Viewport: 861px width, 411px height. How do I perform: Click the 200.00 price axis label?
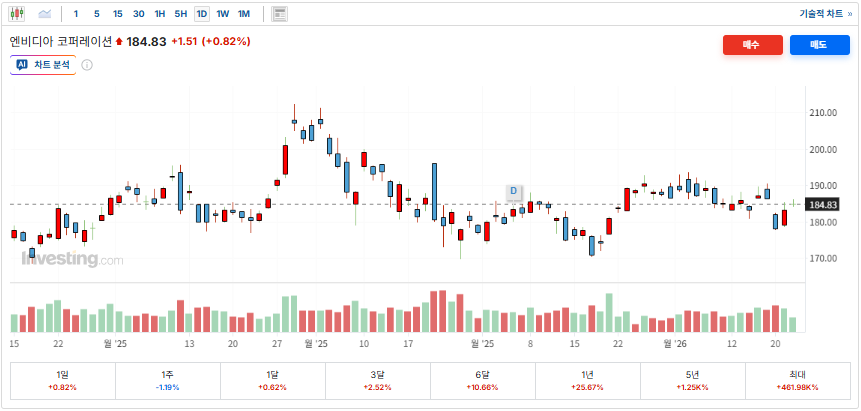823,149
